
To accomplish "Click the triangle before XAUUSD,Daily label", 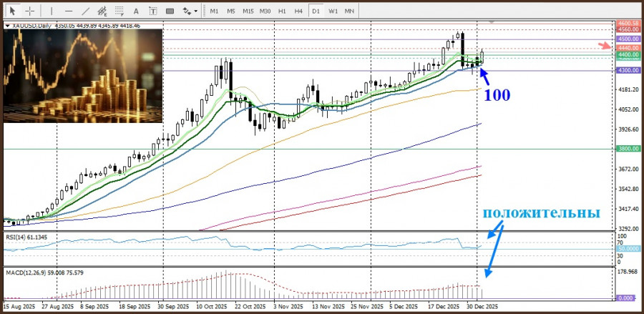I will (8, 26).
